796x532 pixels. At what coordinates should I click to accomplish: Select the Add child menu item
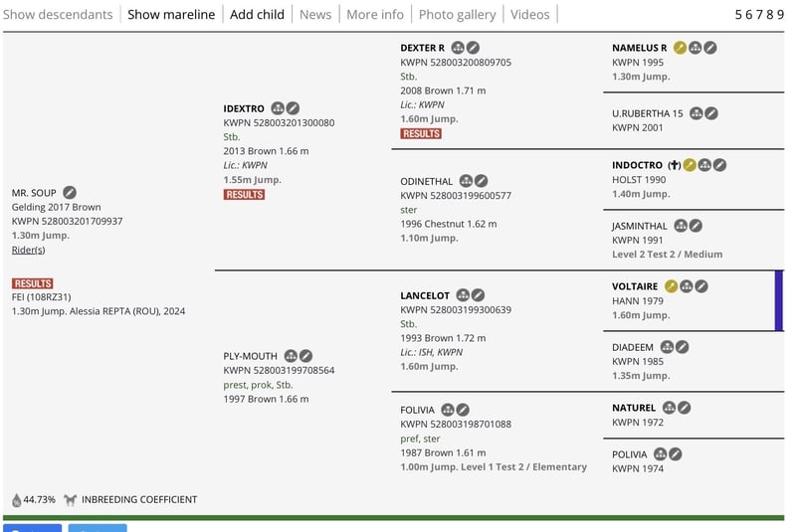pos(257,14)
